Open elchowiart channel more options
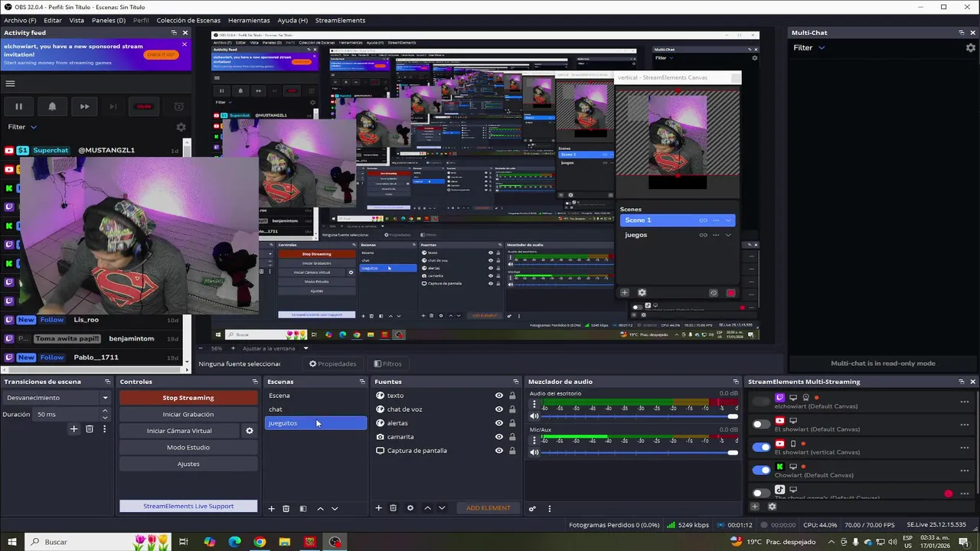The image size is (980, 551). click(x=964, y=402)
